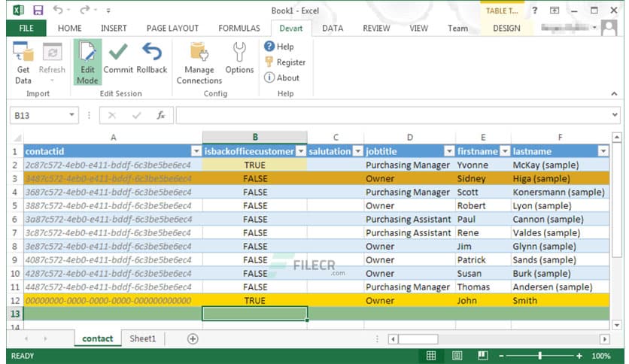The height and width of the screenshot is (364, 629).
Task: Click the Refresh icon in Import group
Action: click(x=52, y=63)
